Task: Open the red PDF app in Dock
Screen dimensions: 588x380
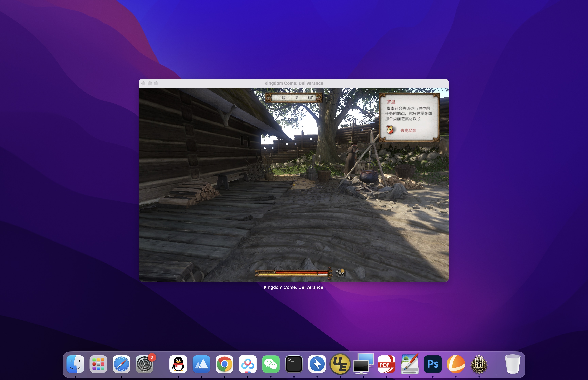Action: coord(386,364)
